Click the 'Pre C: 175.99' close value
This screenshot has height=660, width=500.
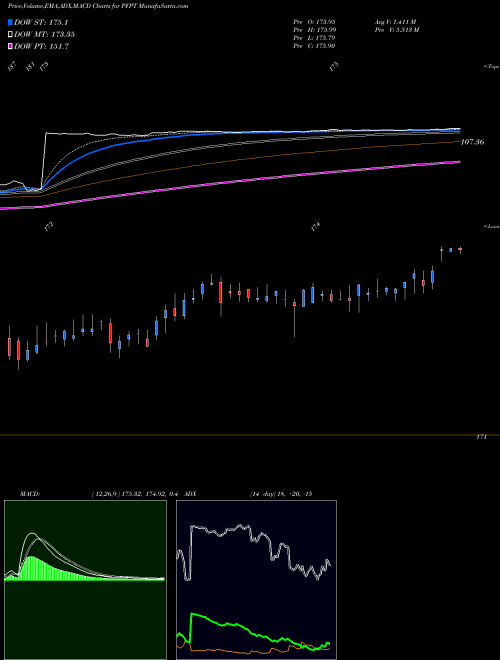click(314, 46)
